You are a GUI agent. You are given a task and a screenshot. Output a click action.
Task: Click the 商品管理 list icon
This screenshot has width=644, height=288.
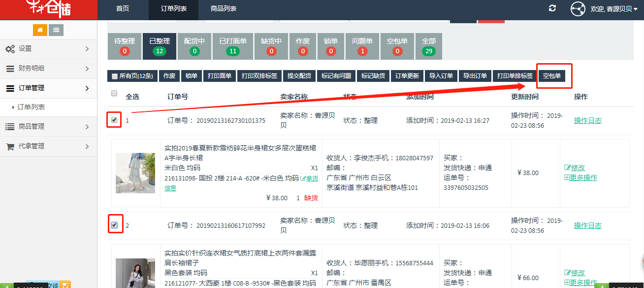(10, 127)
